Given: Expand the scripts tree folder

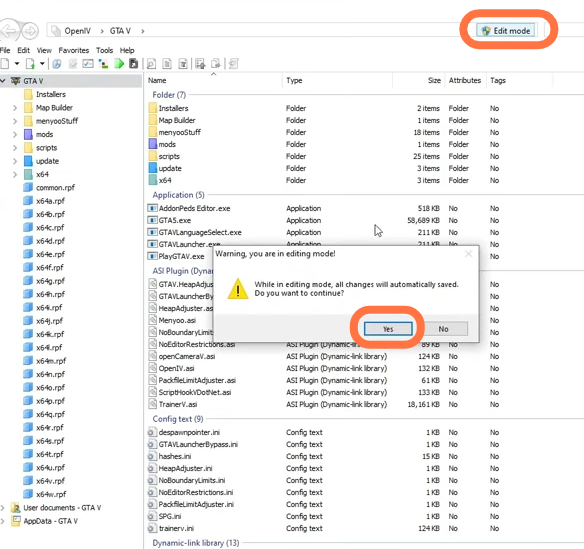Looking at the screenshot, I should pos(15,148).
